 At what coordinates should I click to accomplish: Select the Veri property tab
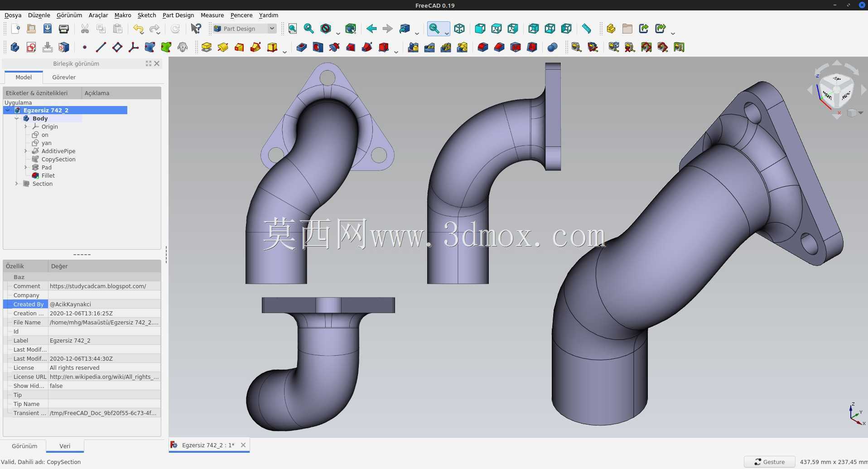pos(65,446)
